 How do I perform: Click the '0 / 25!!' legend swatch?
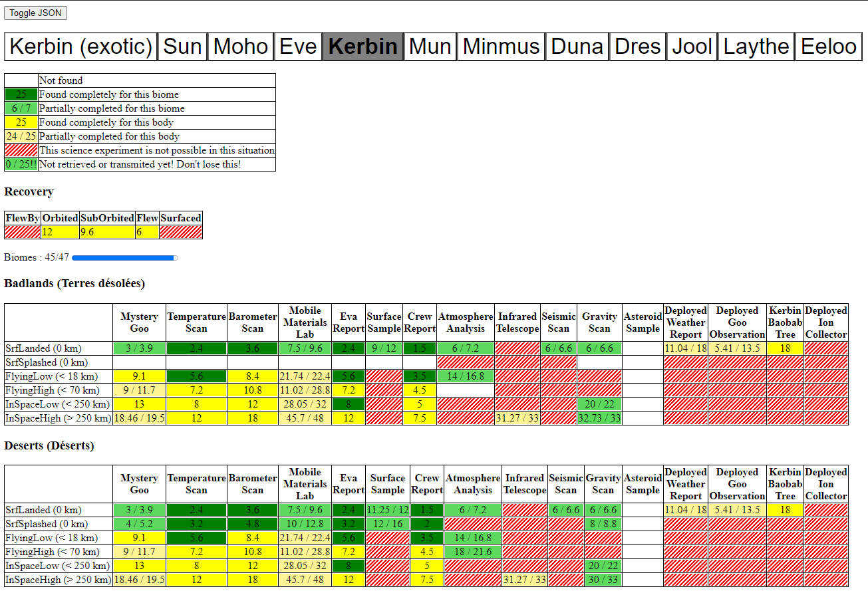tap(21, 164)
